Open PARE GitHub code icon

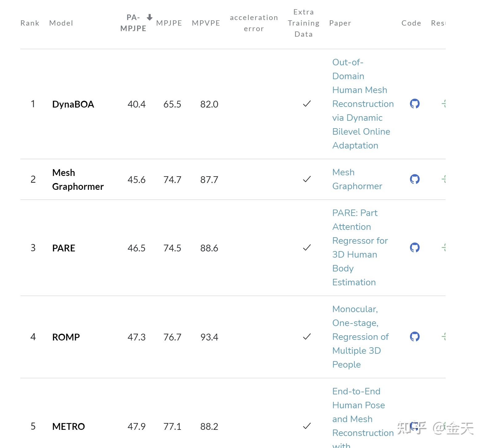click(415, 247)
